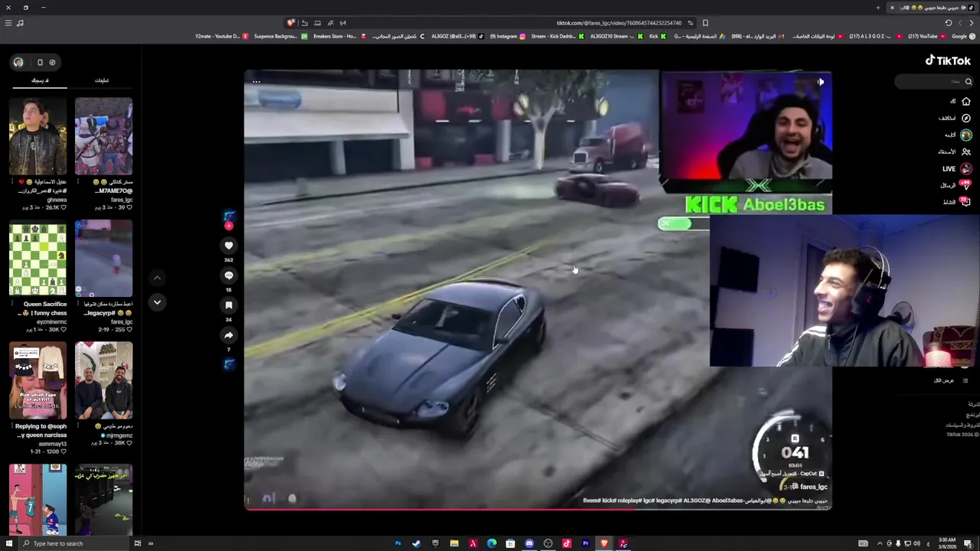Screen dimensions: 980x551
Task: Select the 'For you' sidebar tab
Action: point(40,80)
